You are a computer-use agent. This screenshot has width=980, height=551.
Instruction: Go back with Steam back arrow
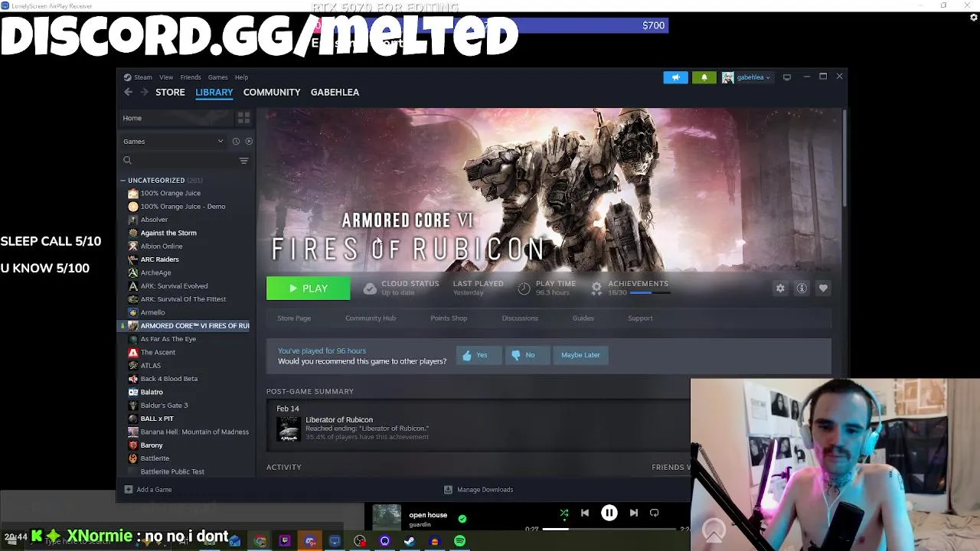[128, 92]
